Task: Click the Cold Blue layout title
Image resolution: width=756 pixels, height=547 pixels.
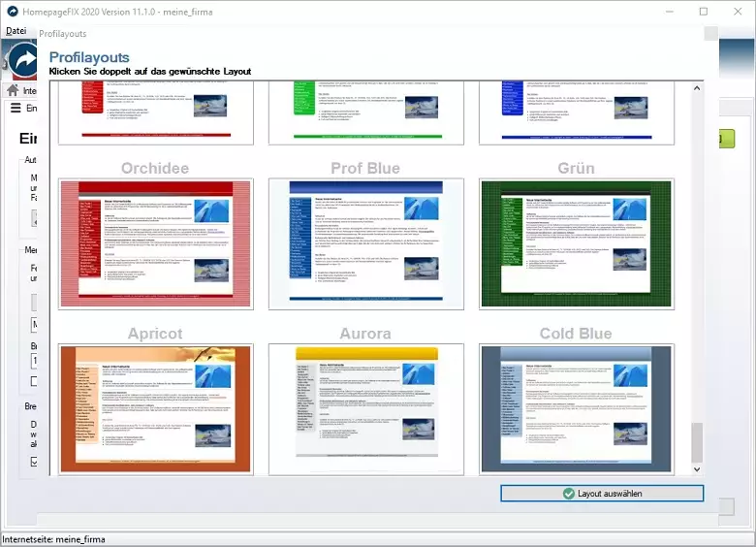Action: coord(576,334)
